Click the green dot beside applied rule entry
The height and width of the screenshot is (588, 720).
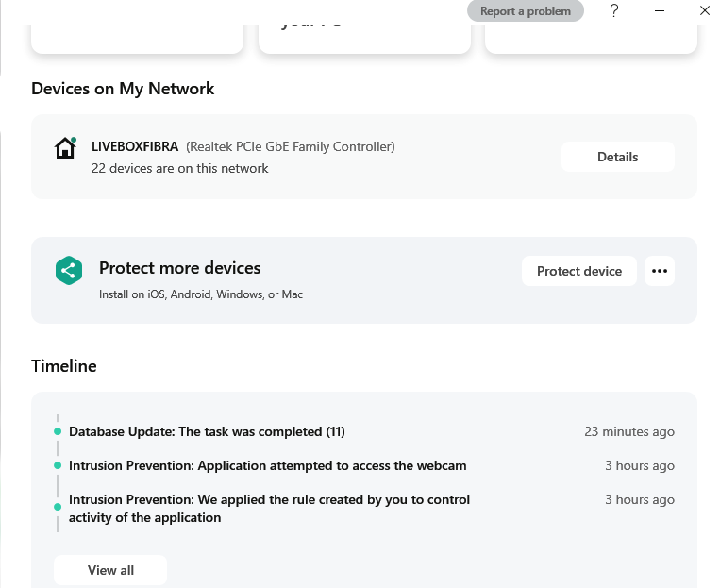pyautogui.click(x=58, y=507)
